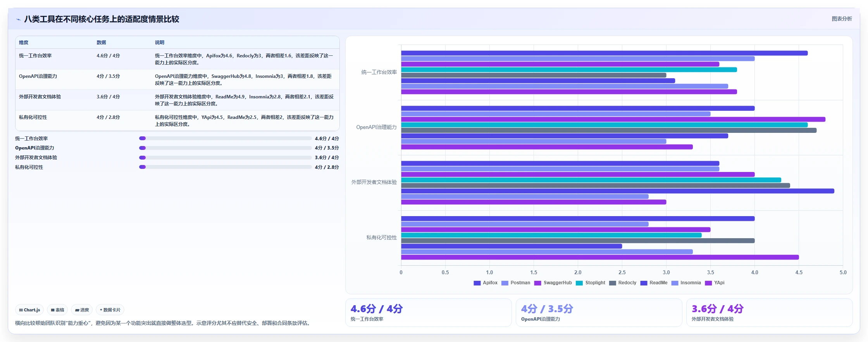
Task: Open the 4.6分 / 4分 统一工作台效率 card
Action: (x=429, y=313)
